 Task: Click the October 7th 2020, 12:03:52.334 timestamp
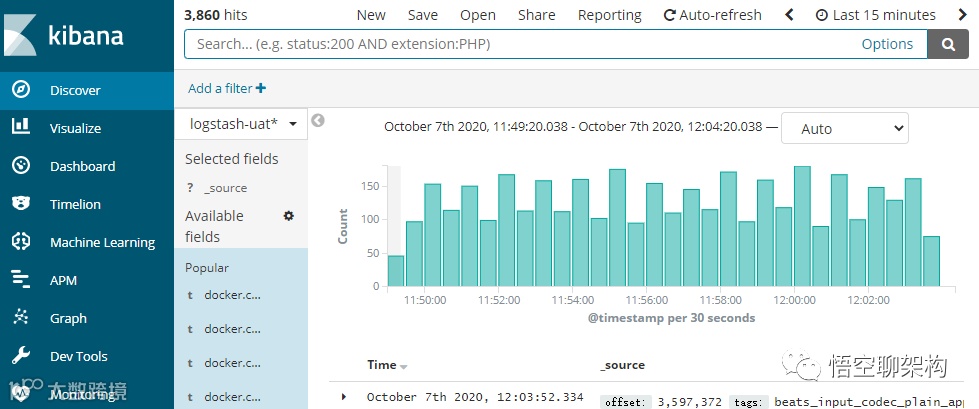pyautogui.click(x=475, y=397)
